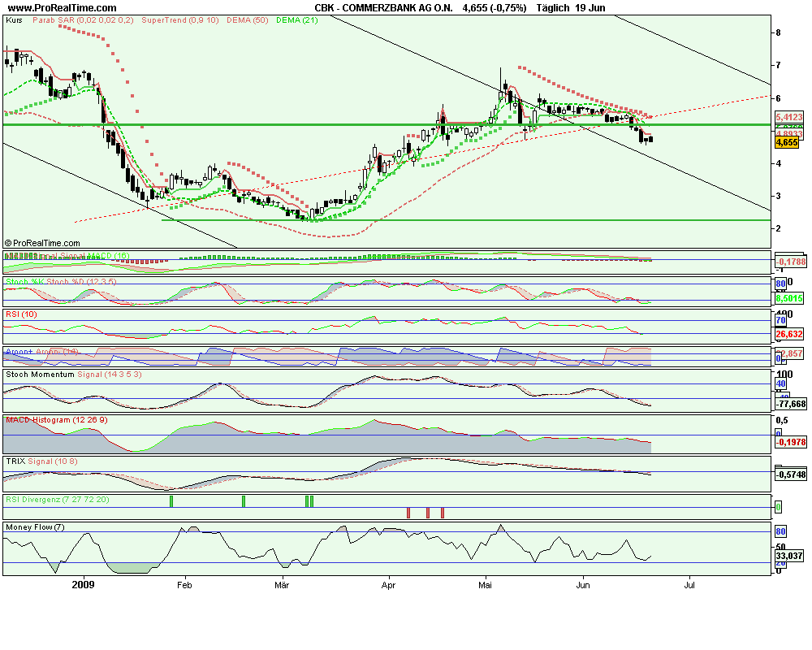Select the TRIX Signal (10 8) label
Viewport: 812px width, 650px height.
click(41, 461)
